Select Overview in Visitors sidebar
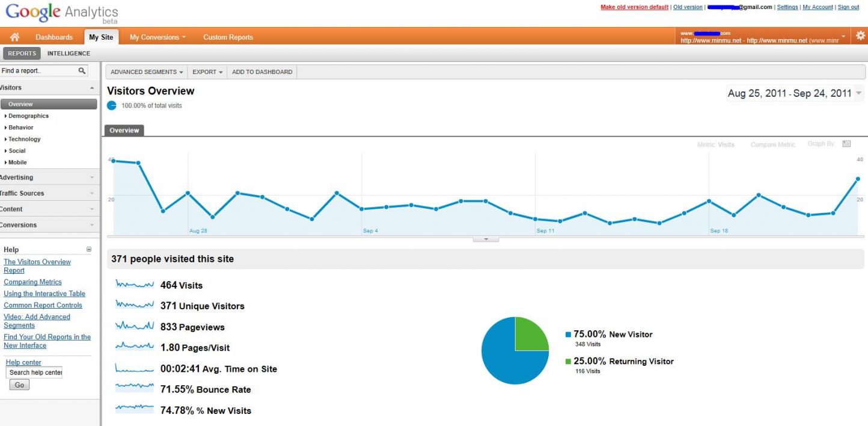Screen dimensions: 868x426 pos(49,104)
